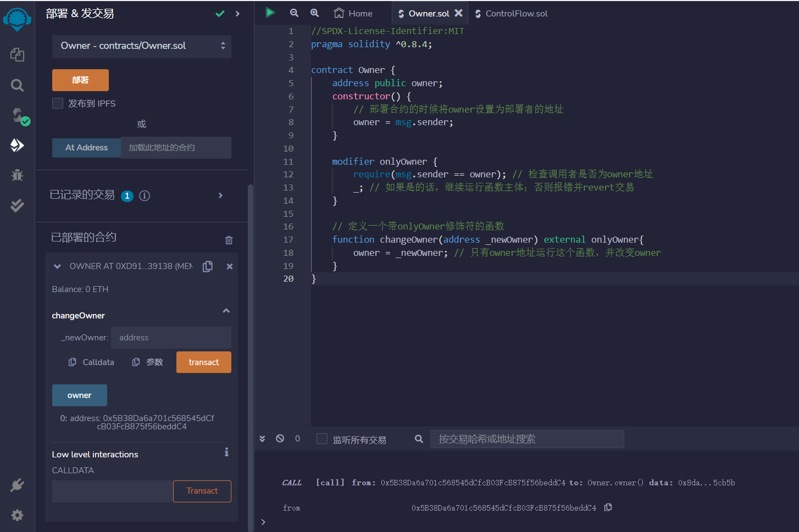Collapse the changeOwner function section

[226, 310]
